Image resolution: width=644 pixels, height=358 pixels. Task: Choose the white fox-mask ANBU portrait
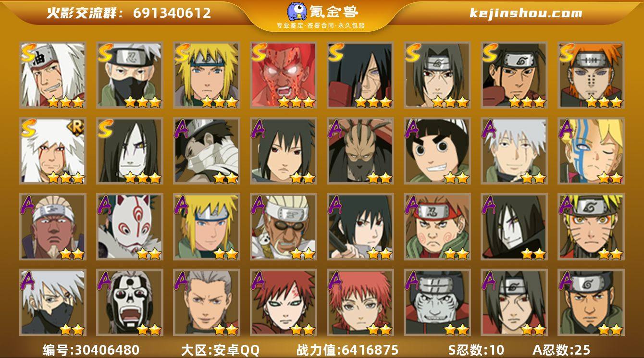click(x=129, y=227)
